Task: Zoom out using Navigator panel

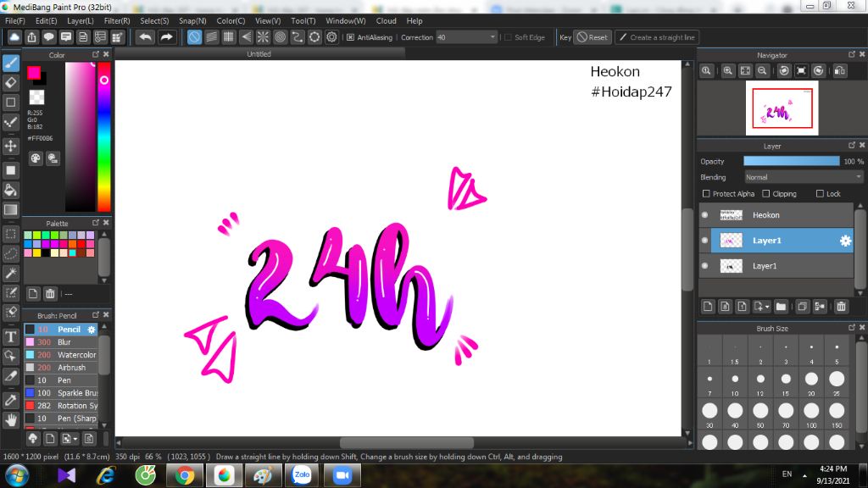Action: pos(762,71)
